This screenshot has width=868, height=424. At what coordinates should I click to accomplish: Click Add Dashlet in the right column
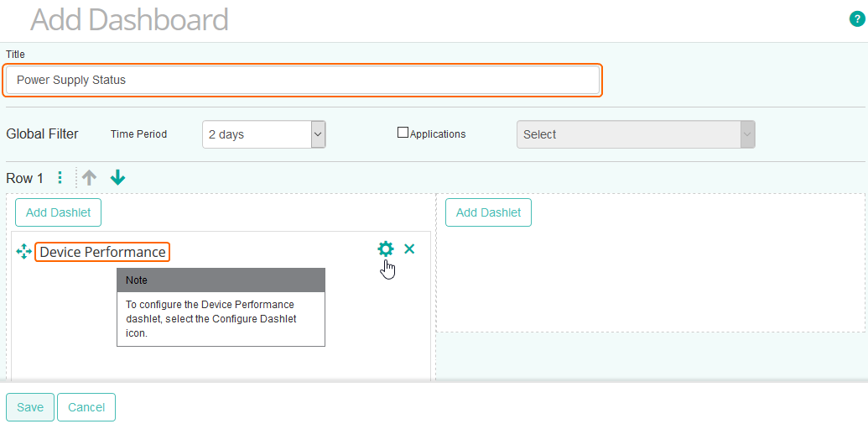tap(488, 212)
